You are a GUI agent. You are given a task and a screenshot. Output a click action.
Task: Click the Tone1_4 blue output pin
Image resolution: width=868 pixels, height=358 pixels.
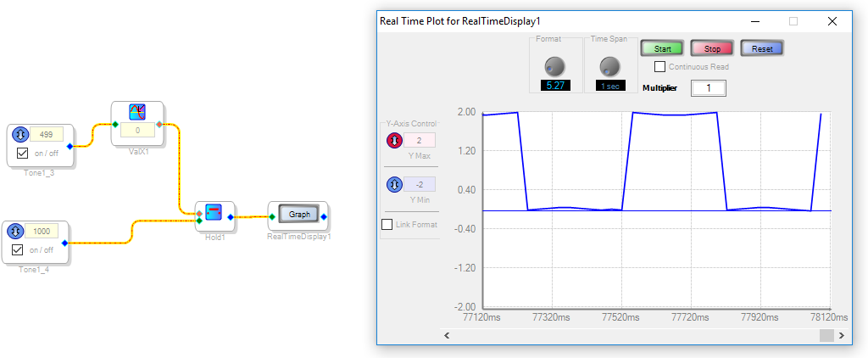(x=64, y=243)
